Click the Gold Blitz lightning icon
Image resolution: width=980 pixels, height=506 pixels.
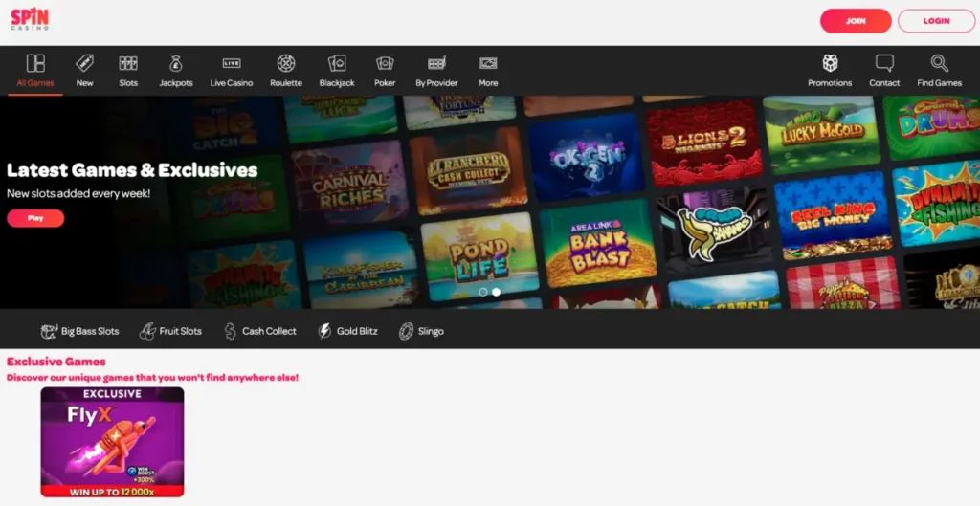[x=324, y=331]
